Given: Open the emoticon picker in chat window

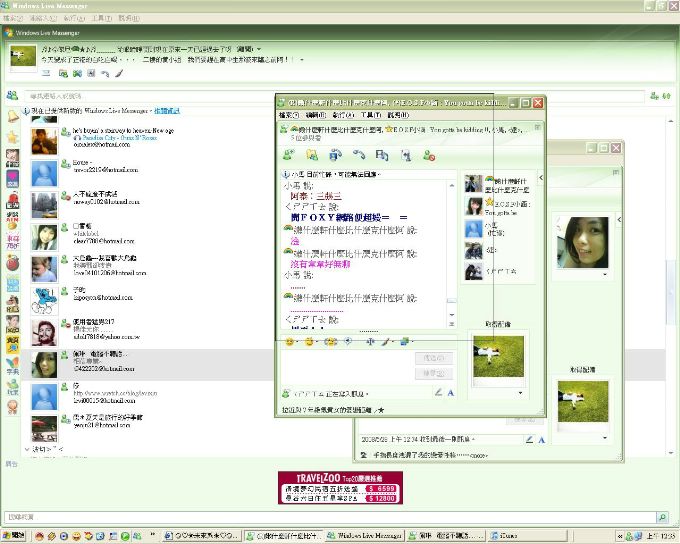Looking at the screenshot, I should [x=289, y=342].
